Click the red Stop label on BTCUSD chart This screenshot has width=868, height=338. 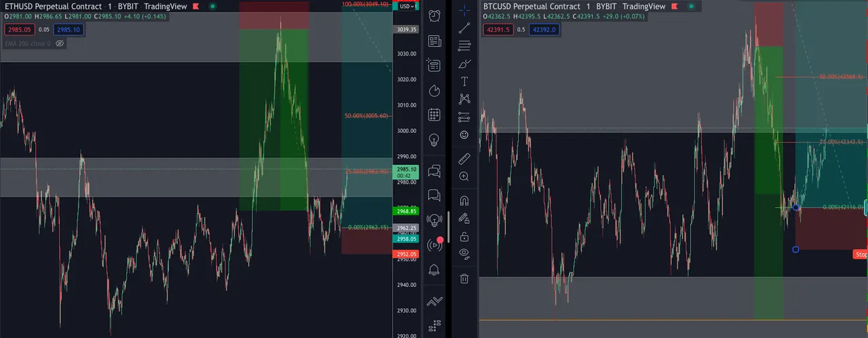point(861,255)
